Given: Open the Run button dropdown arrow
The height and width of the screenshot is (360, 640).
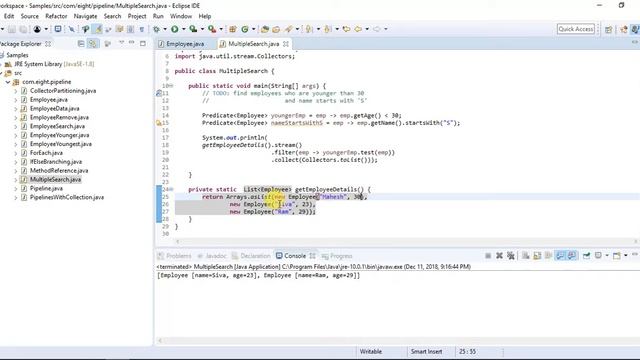Looking at the screenshot, I should (183, 29).
